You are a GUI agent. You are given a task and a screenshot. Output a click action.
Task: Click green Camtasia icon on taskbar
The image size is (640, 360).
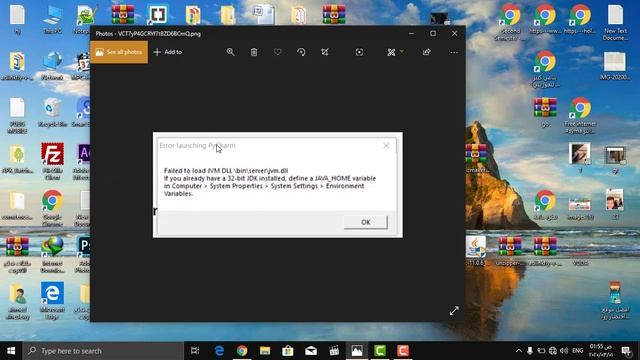[380, 351]
